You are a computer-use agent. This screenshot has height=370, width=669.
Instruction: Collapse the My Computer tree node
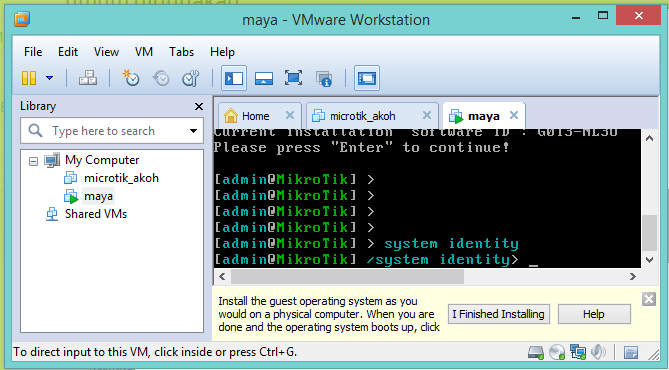pos(33,161)
